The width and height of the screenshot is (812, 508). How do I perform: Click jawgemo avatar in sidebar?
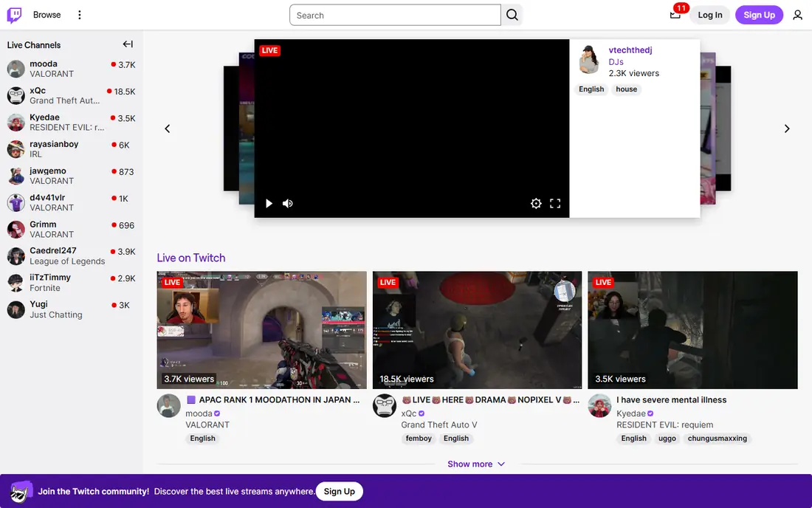tap(16, 176)
